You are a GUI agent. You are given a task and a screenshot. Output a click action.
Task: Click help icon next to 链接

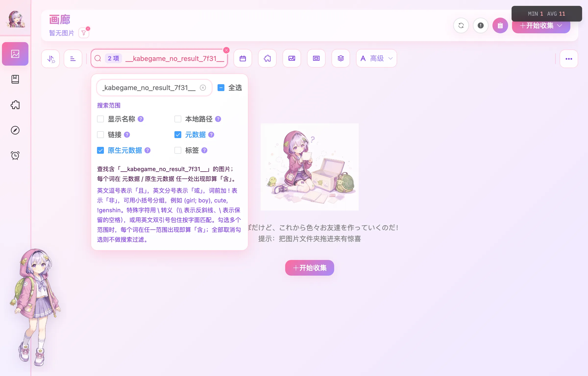tap(127, 135)
